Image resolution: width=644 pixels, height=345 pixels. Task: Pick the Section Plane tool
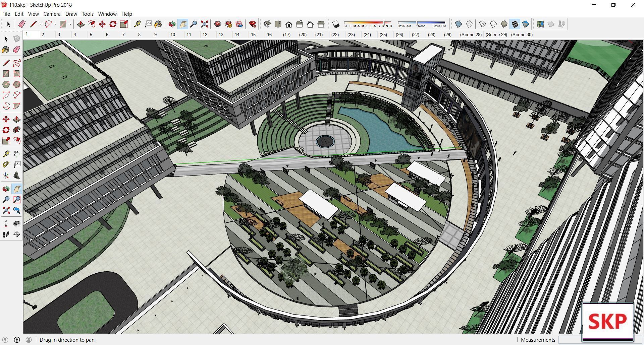16,234
